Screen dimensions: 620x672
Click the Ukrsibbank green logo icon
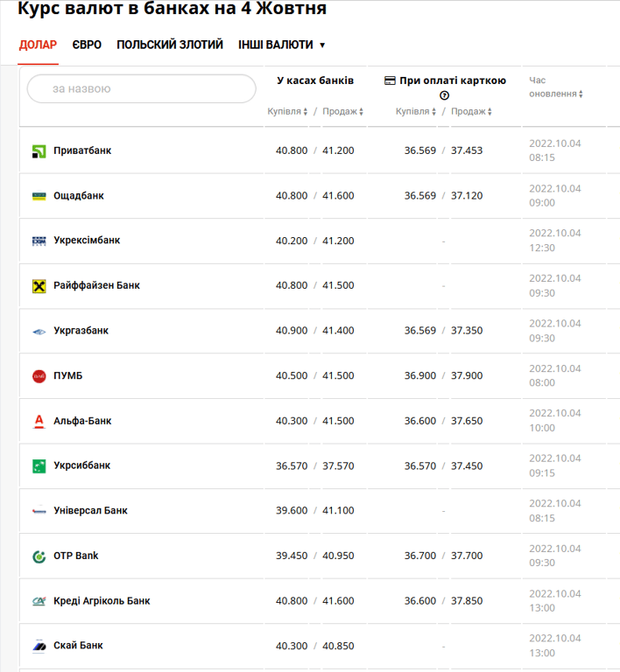click(x=39, y=466)
